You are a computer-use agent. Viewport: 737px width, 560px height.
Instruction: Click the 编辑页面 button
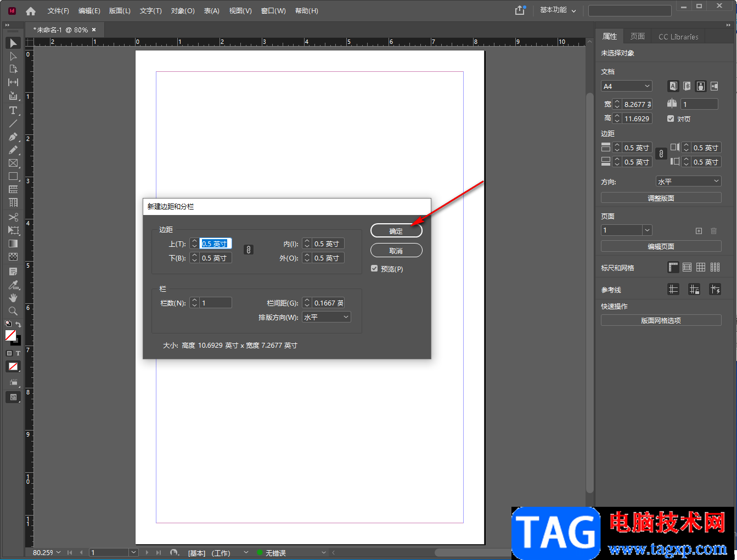tap(661, 246)
